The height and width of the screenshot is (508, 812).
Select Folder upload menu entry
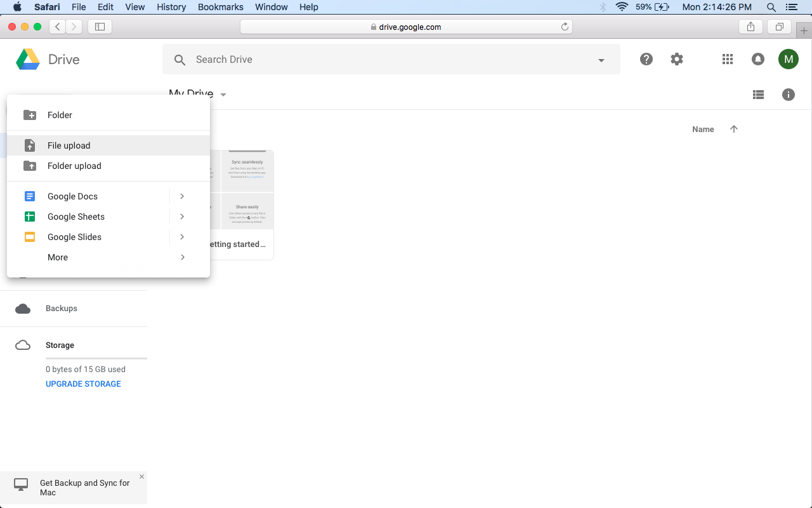[108, 166]
